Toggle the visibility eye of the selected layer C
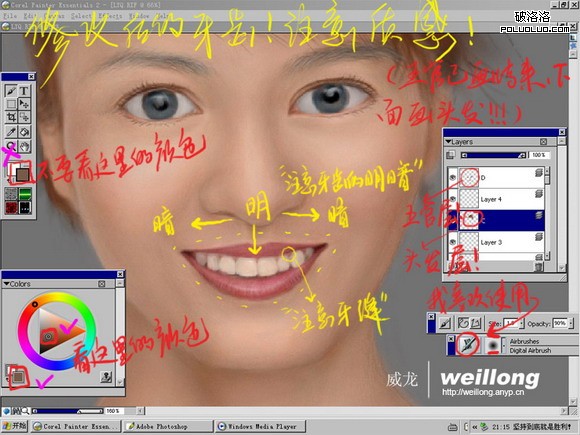 pyautogui.click(x=452, y=221)
